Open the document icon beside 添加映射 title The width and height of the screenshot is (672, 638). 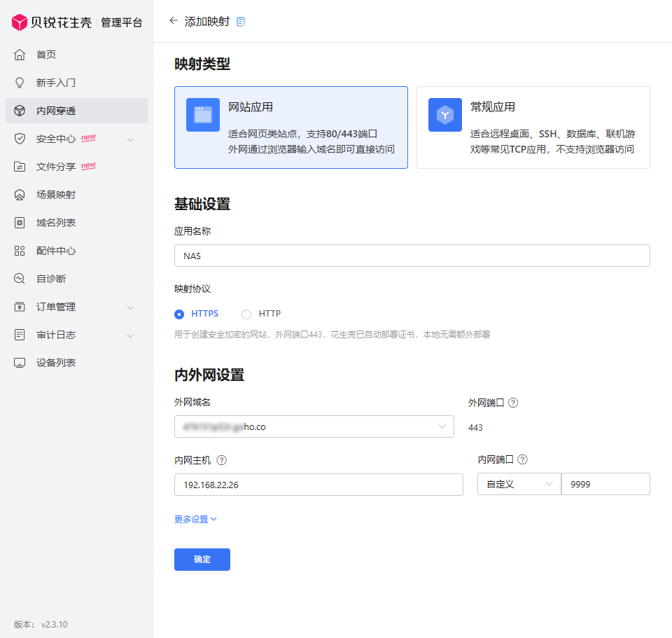[241, 22]
